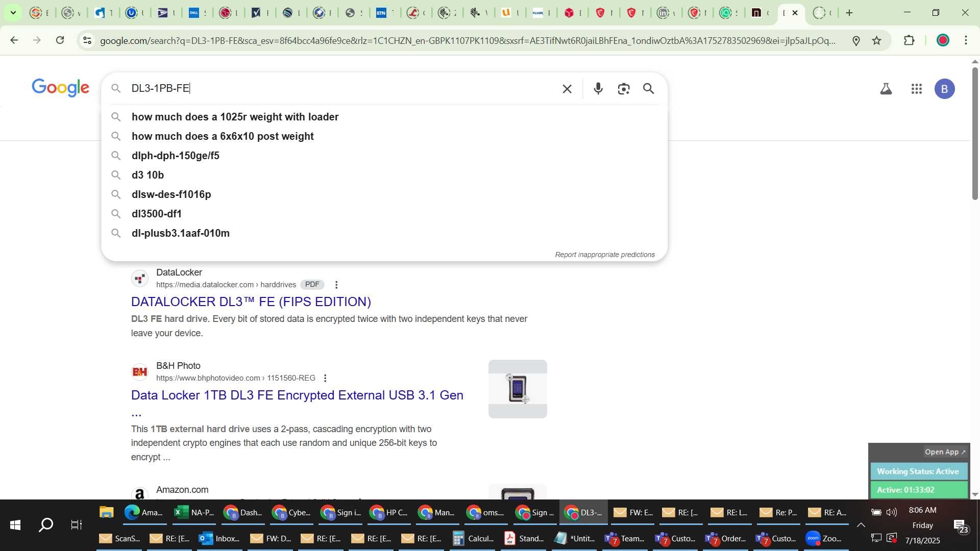Screen dimensions: 980x551
Task: Open the Extensions puzzle icon
Action: (x=909, y=40)
